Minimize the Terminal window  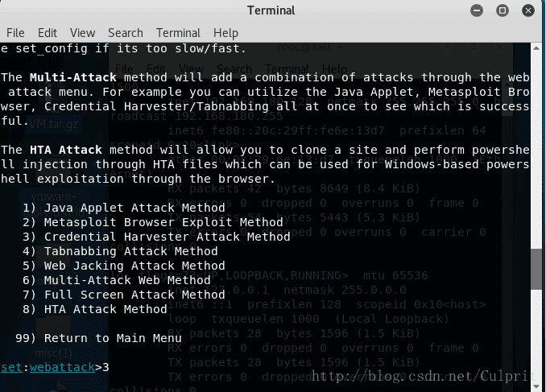point(482,10)
